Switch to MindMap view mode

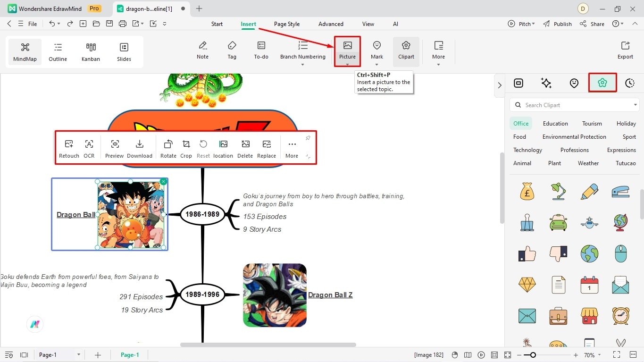tap(25, 51)
